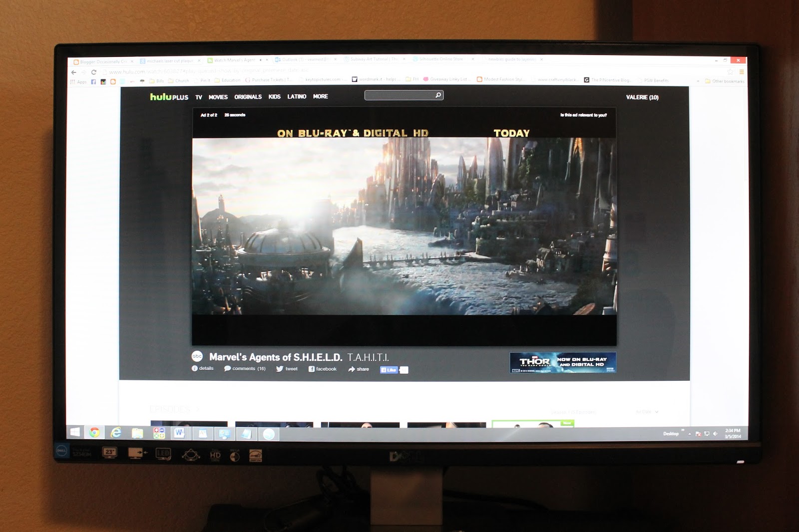Open the Apps shortcut in bookmarks bar
This screenshot has height=532, width=799.
point(78,82)
